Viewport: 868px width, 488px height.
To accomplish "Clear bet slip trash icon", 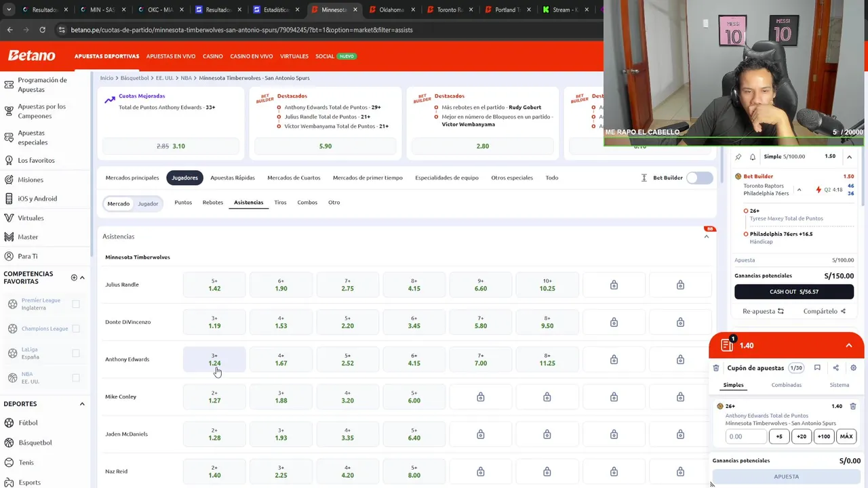I will pyautogui.click(x=716, y=368).
